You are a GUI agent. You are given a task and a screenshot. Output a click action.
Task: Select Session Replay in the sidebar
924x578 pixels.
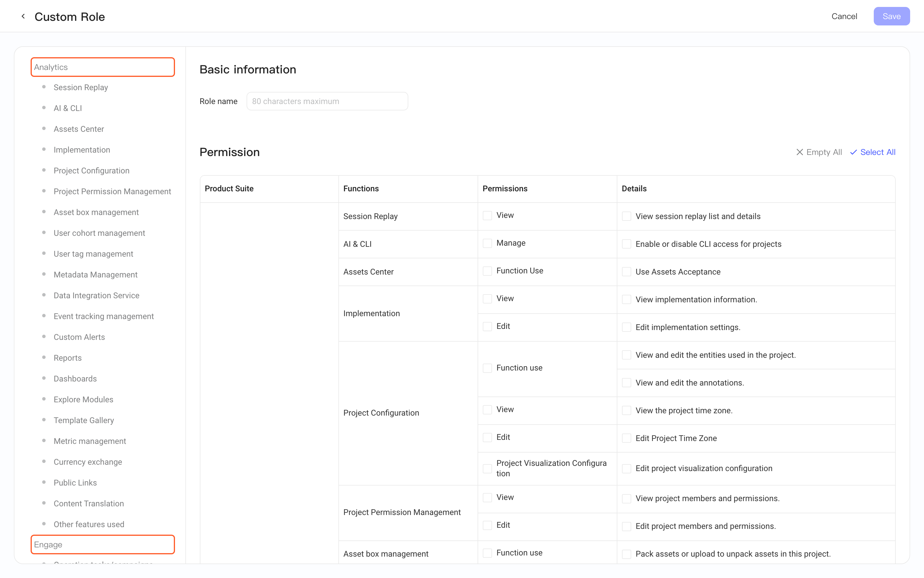coord(81,88)
